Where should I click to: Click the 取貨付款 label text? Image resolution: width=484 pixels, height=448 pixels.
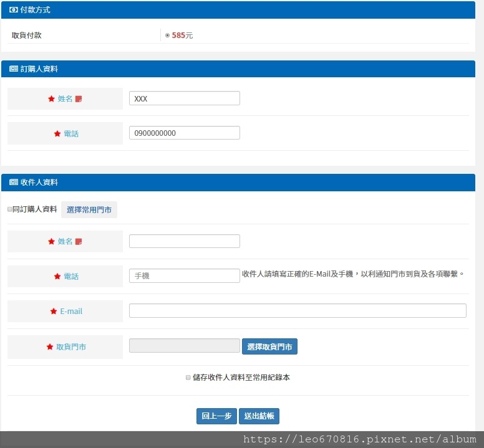pyautogui.click(x=27, y=36)
